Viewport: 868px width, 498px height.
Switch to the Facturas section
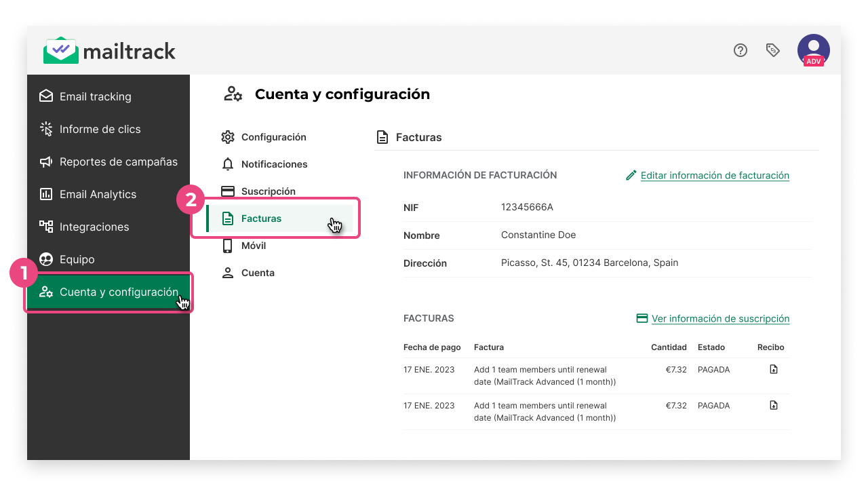click(262, 218)
